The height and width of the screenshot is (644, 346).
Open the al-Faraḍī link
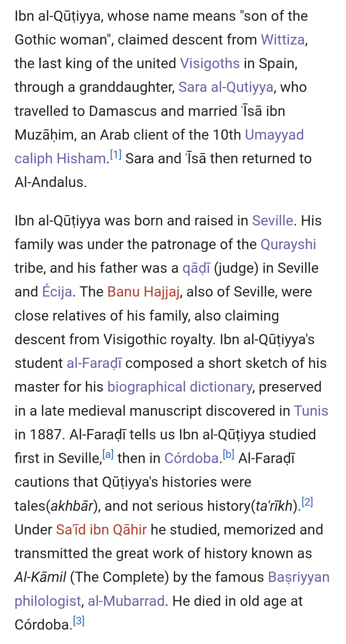94,363
